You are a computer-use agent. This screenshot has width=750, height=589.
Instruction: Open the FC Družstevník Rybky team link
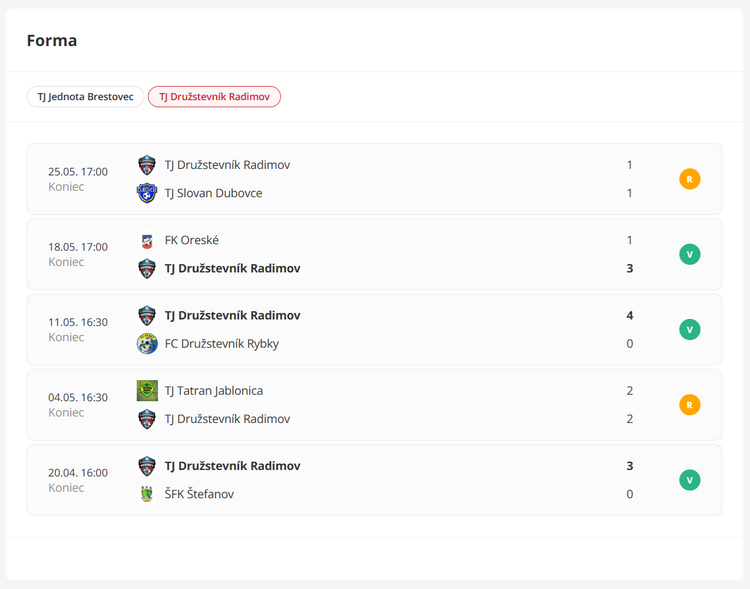coord(221,344)
